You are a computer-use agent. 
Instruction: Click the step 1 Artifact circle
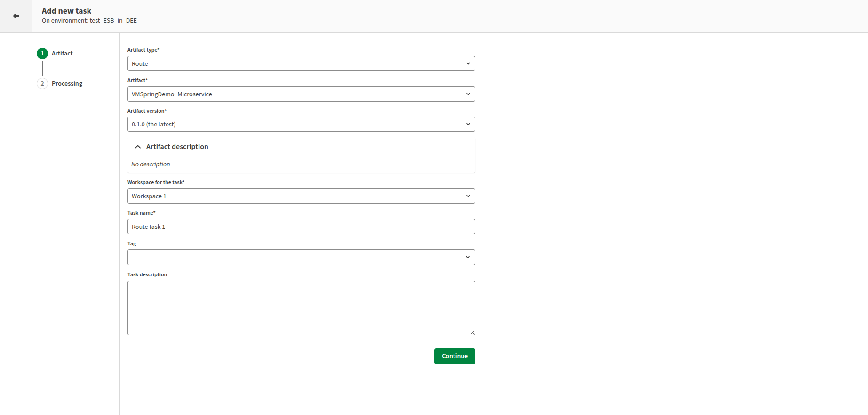click(x=42, y=54)
